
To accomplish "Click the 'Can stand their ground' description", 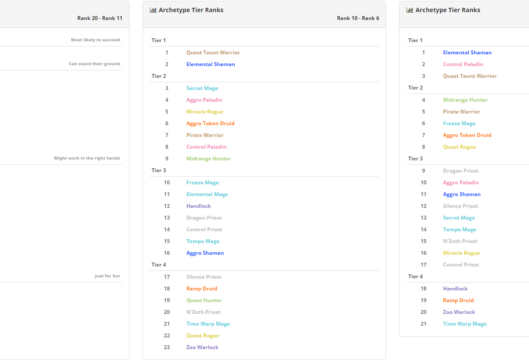I will point(94,64).
